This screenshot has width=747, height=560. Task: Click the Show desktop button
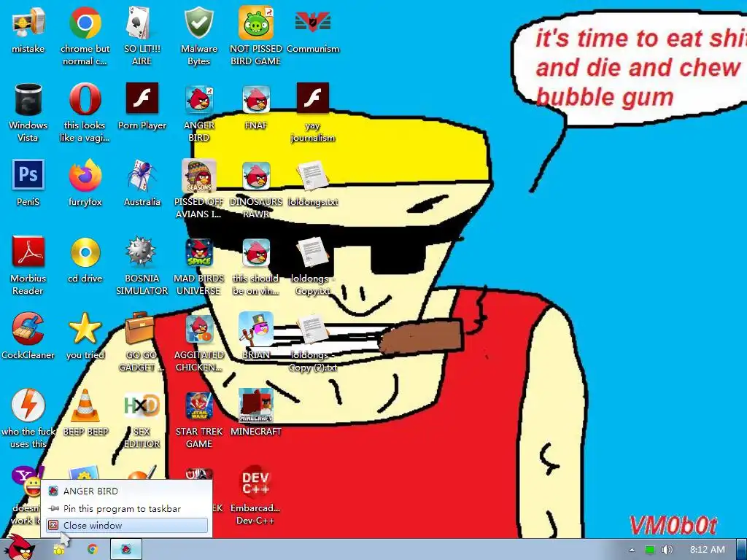point(742,550)
